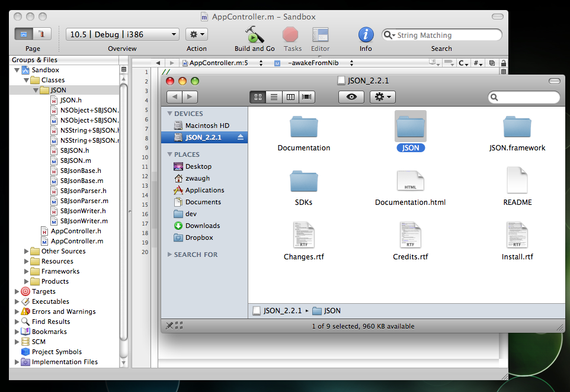This screenshot has height=392, width=570.
Task: Click the blue Info toolbar icon
Action: pos(366,35)
